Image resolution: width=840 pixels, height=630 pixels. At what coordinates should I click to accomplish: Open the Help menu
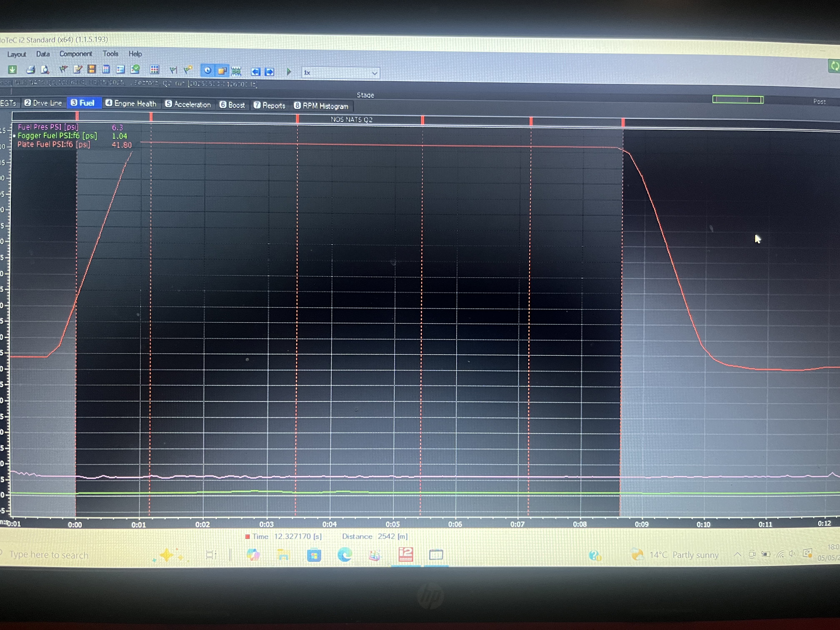(135, 54)
